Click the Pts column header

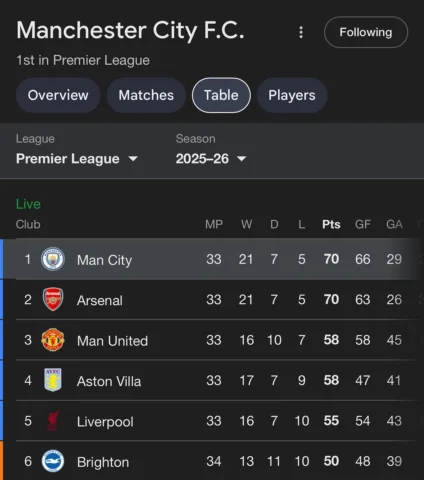(331, 224)
